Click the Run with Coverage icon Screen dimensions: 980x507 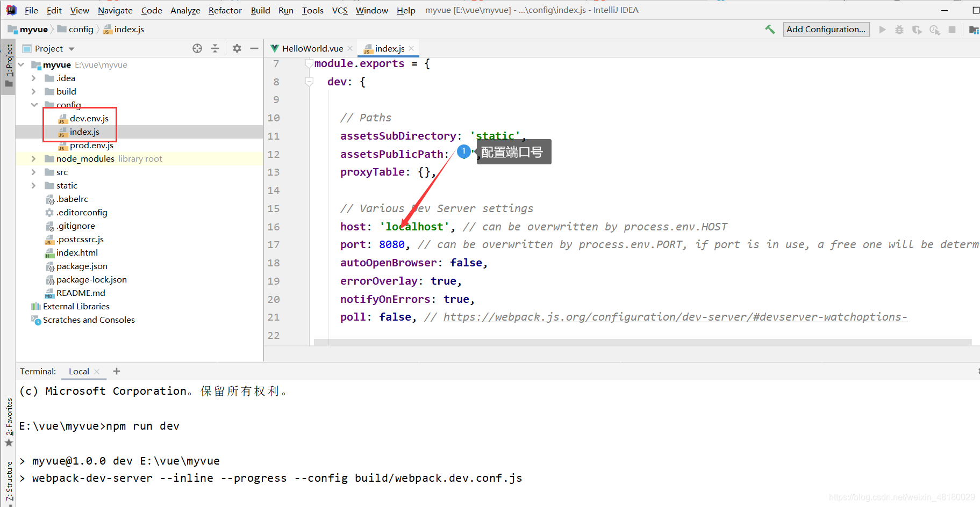click(917, 30)
